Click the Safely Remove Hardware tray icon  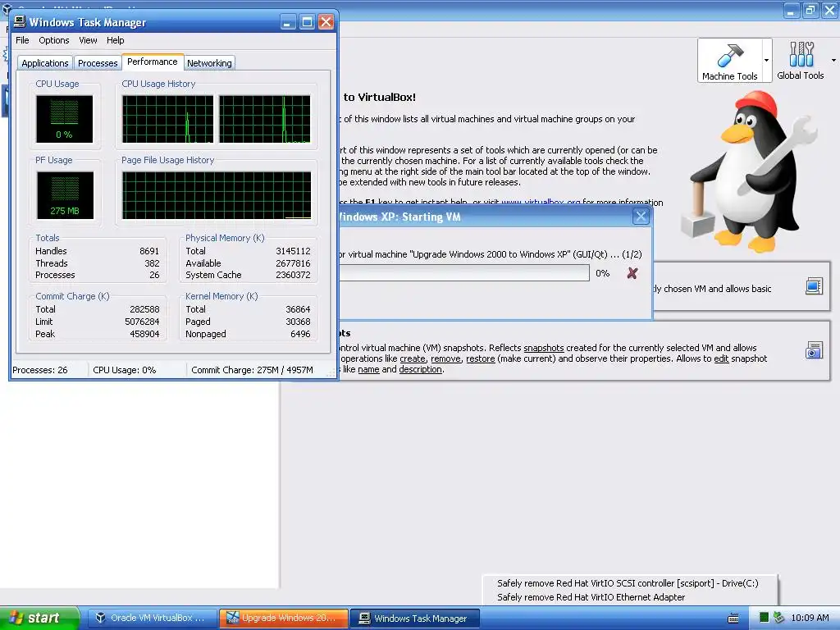[778, 618]
